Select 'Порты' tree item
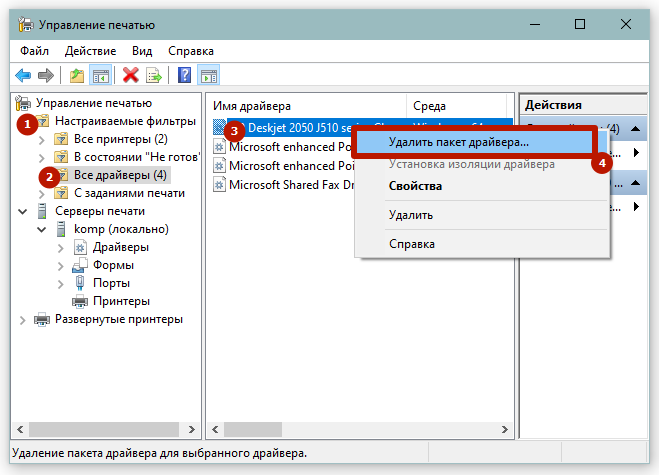The height and width of the screenshot is (475, 659). point(110,283)
